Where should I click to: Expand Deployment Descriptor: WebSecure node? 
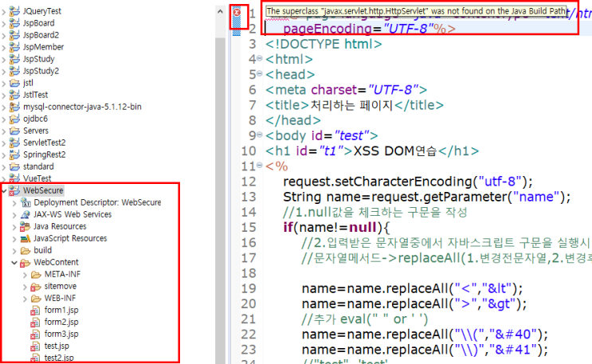(x=14, y=204)
